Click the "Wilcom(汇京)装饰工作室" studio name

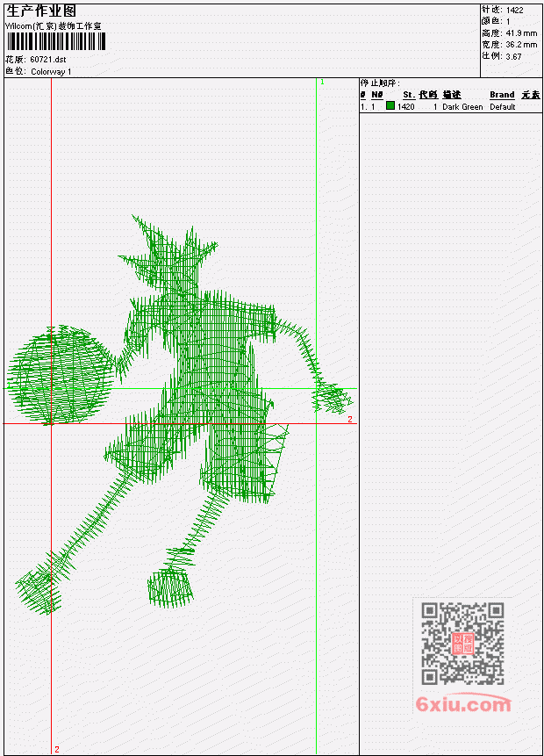tap(53, 26)
